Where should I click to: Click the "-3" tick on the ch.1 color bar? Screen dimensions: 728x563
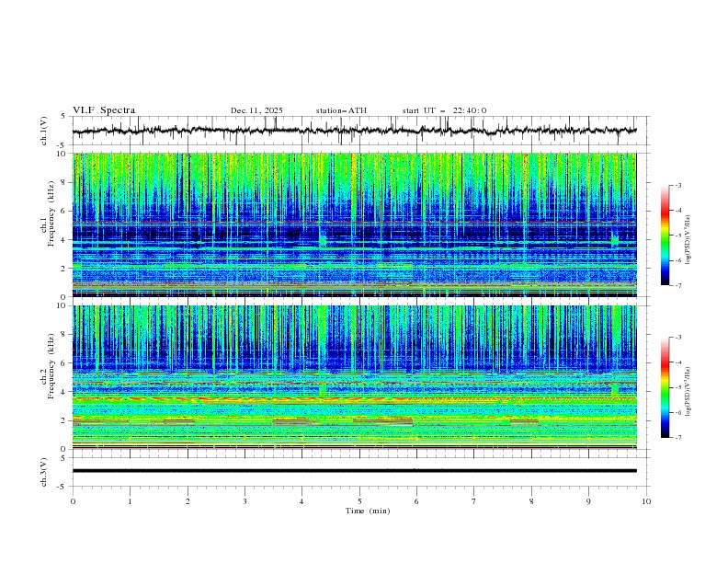[677, 185]
